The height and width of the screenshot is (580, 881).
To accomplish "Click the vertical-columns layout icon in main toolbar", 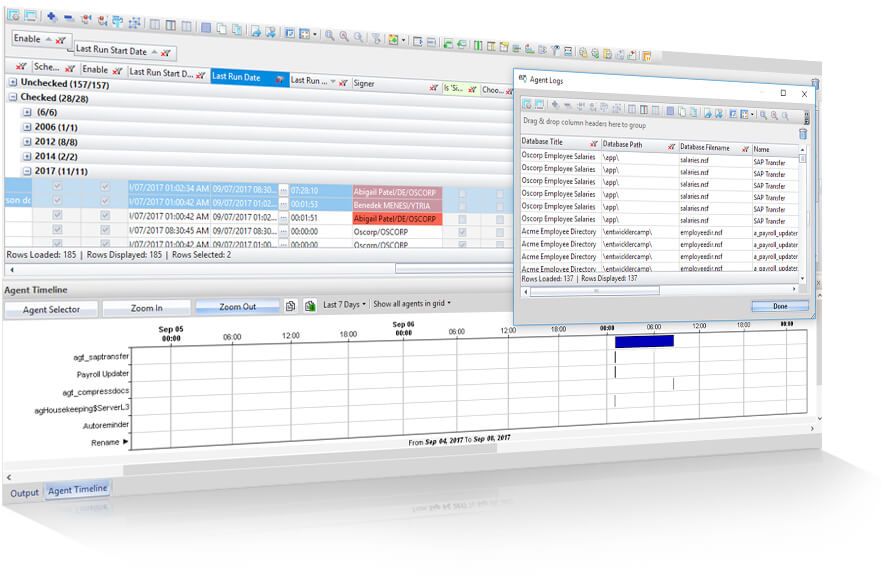I will click(x=155, y=24).
